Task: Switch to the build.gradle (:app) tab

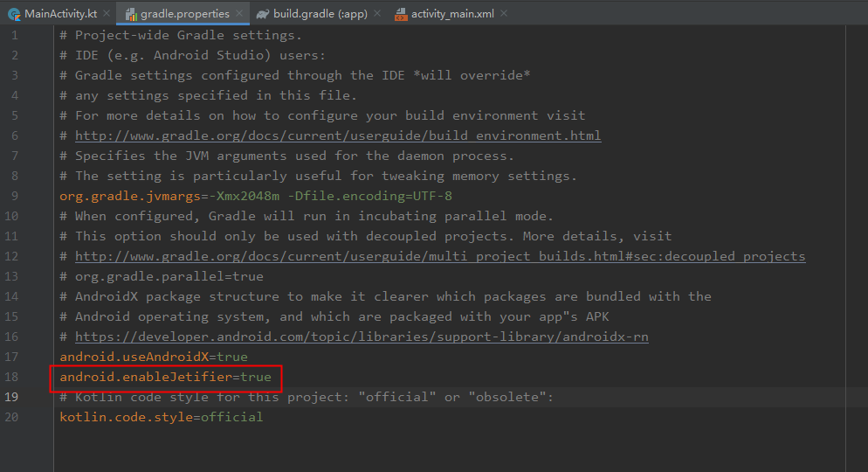Action: [320, 14]
